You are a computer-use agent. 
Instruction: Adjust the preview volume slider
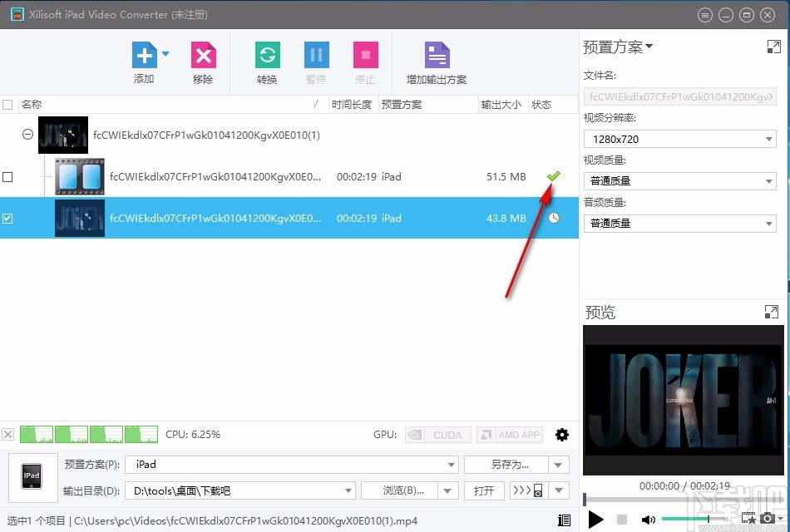(x=697, y=519)
